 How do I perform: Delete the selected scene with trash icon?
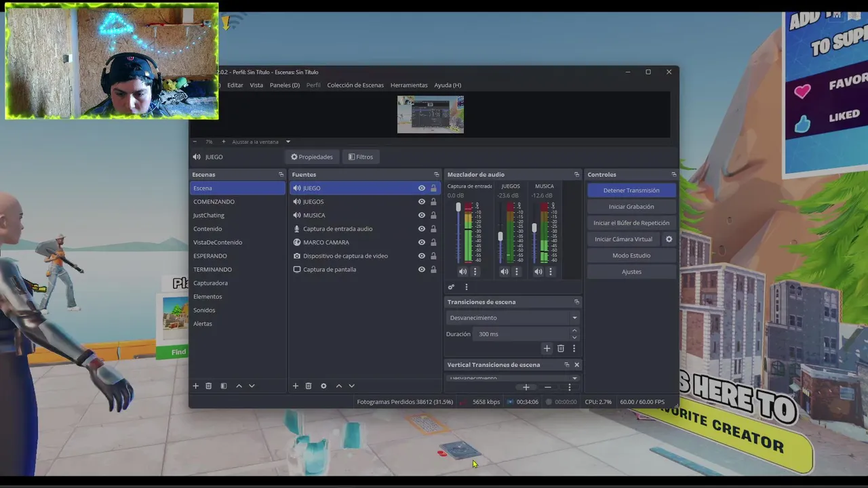(209, 386)
